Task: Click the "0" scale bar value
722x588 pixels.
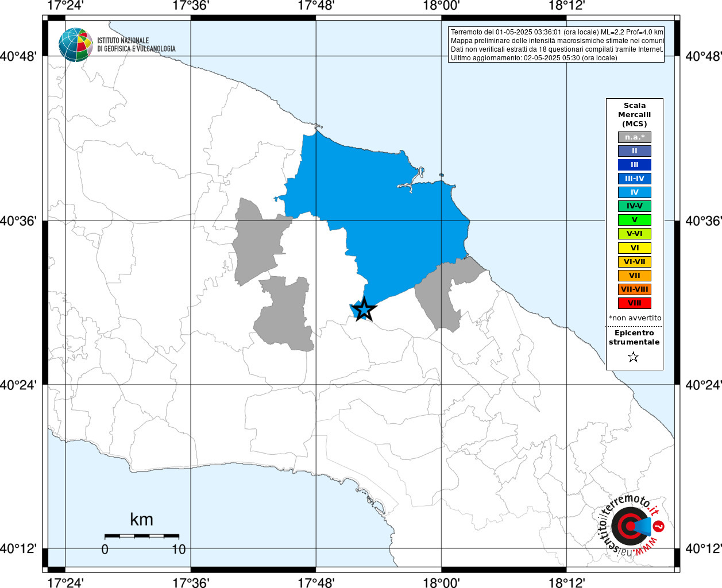Action: coord(105,550)
